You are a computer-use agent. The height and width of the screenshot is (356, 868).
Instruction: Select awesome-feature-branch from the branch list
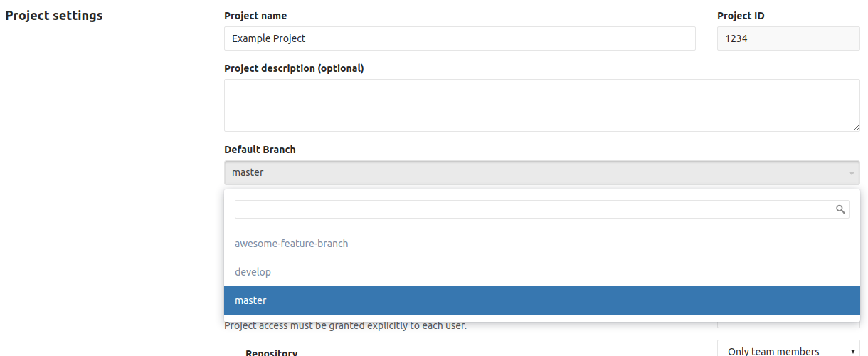[x=292, y=244]
